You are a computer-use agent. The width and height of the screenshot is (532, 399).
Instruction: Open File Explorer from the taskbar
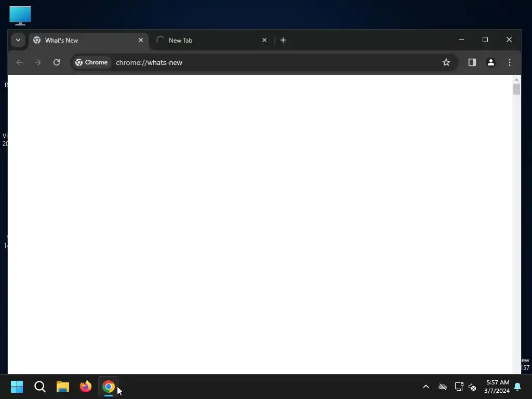coord(63,387)
